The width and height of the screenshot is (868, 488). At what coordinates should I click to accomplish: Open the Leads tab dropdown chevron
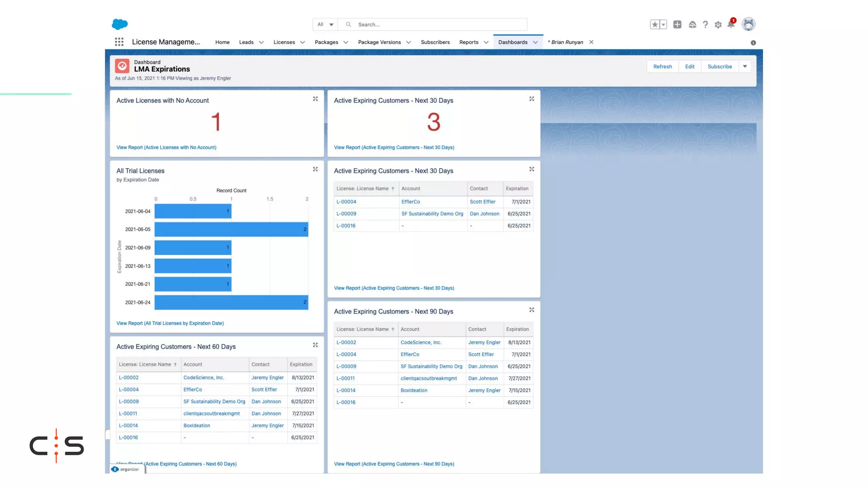tap(261, 42)
